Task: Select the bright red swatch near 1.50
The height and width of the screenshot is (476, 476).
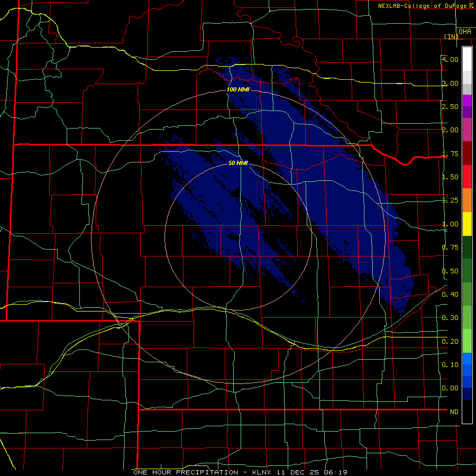Action: tap(467, 177)
